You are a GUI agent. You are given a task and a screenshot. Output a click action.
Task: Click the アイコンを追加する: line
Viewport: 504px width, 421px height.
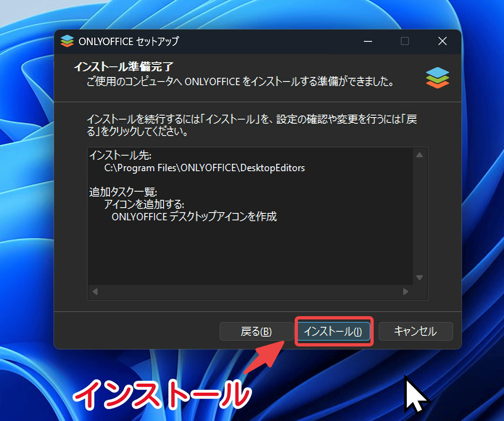tap(144, 204)
